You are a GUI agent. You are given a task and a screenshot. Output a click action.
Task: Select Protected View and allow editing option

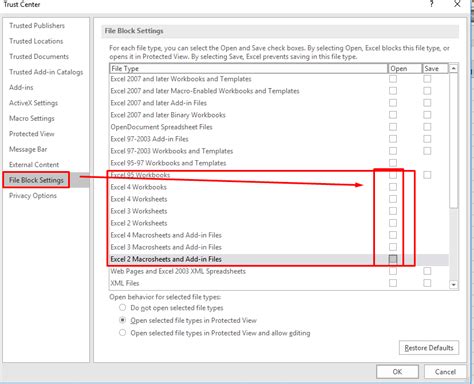point(123,333)
